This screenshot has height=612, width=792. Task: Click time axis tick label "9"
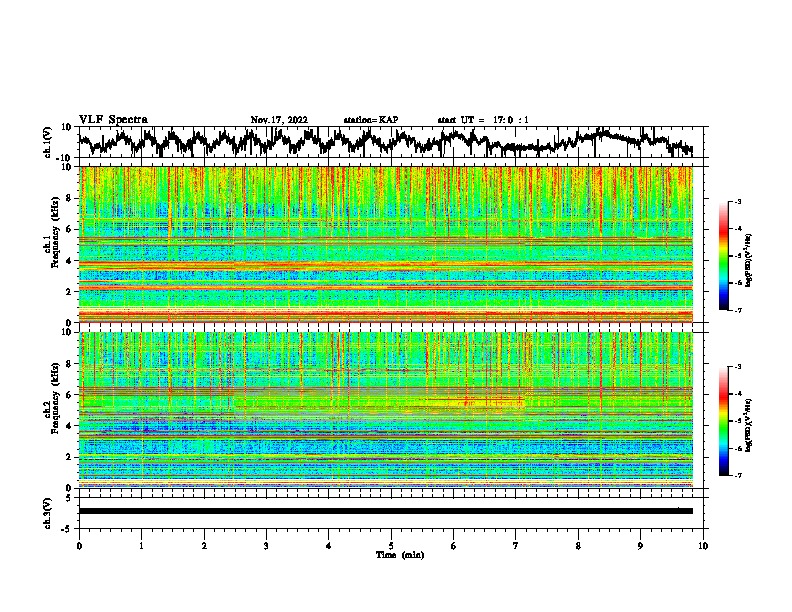click(640, 546)
